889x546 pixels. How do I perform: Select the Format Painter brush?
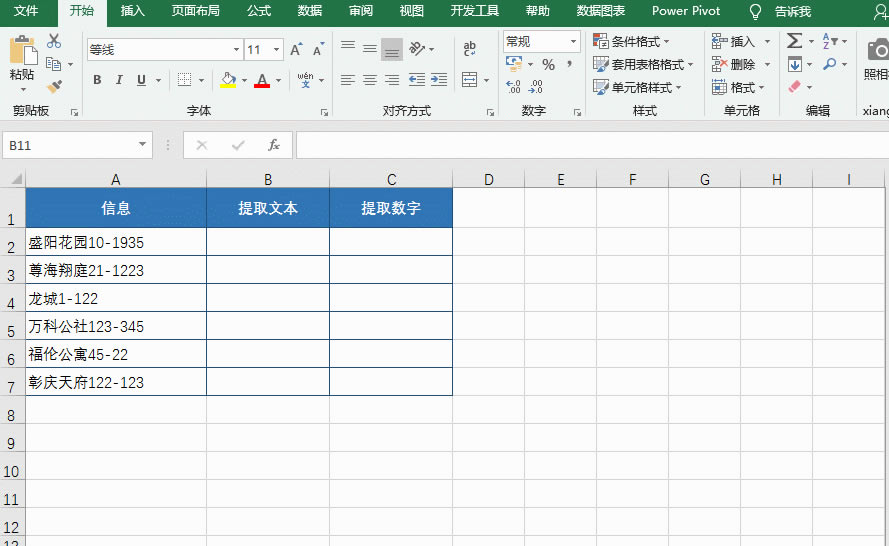click(x=54, y=87)
